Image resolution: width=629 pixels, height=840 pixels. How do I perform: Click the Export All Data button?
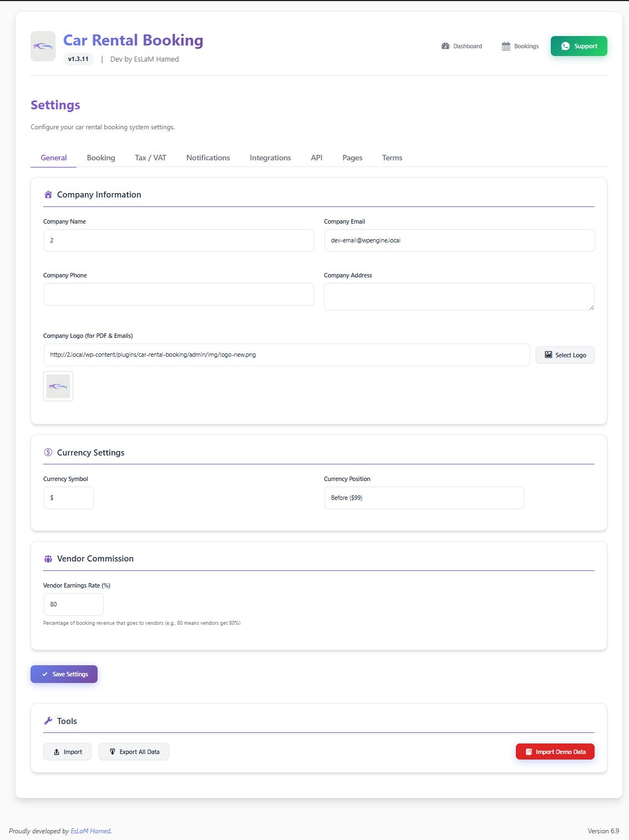click(134, 752)
